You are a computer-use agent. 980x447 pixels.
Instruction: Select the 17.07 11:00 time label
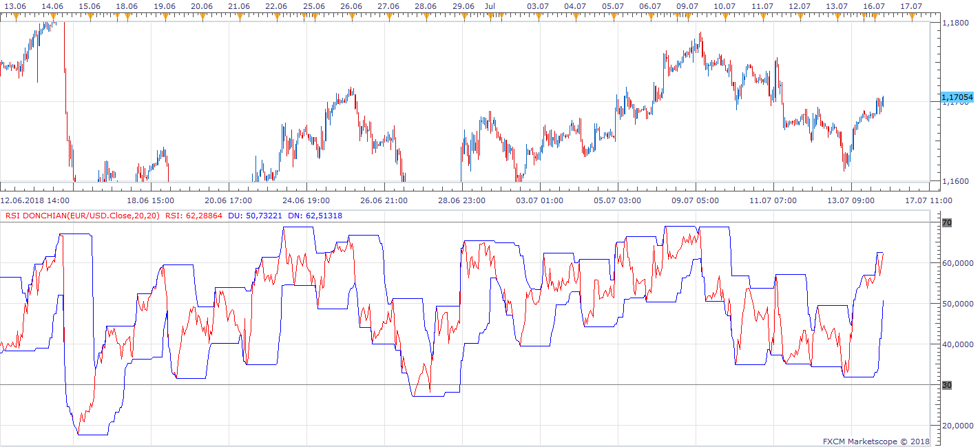pos(929,200)
